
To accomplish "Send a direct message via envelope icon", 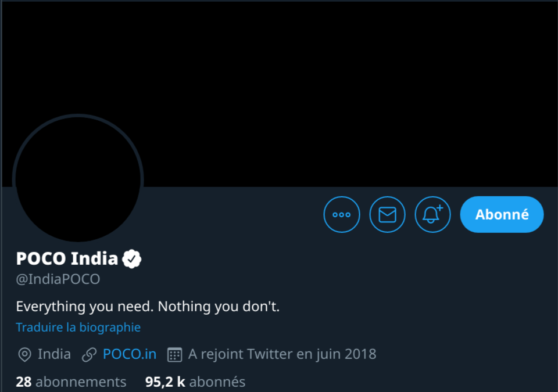I will pyautogui.click(x=387, y=214).
